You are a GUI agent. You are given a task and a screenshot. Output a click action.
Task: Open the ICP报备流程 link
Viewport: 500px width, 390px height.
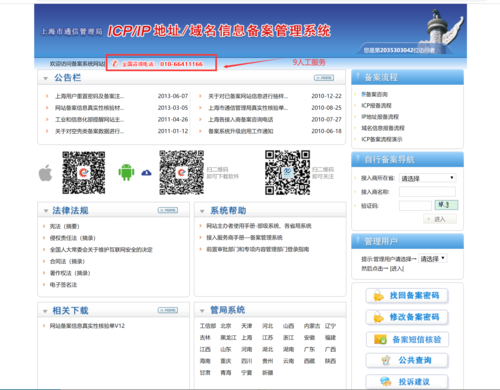point(377,106)
